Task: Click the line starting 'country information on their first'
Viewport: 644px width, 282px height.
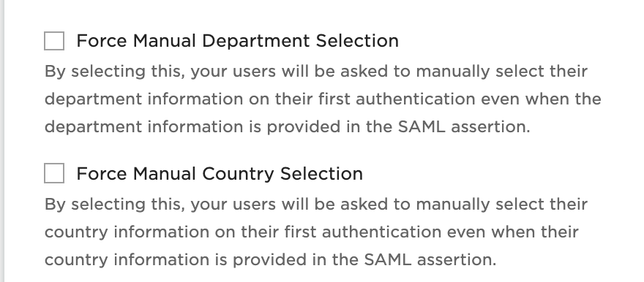Action: [311, 232]
